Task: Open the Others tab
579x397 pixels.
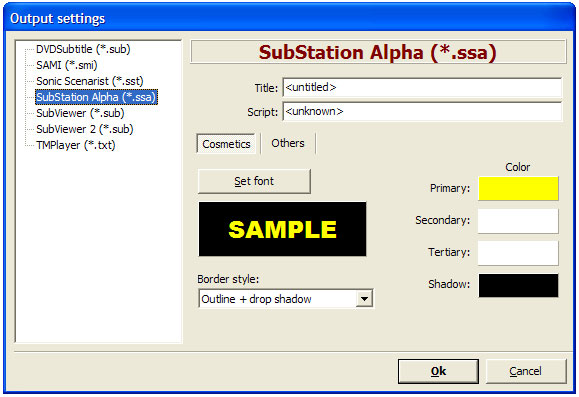Action: click(x=288, y=143)
